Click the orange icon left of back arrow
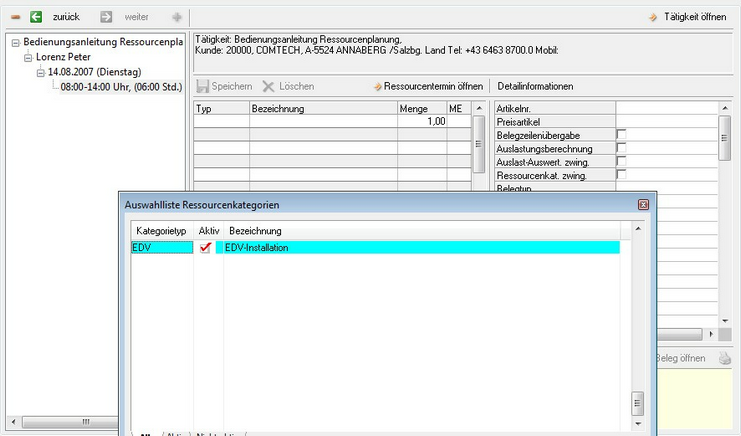Image resolution: width=741 pixels, height=436 pixels. 14,17
